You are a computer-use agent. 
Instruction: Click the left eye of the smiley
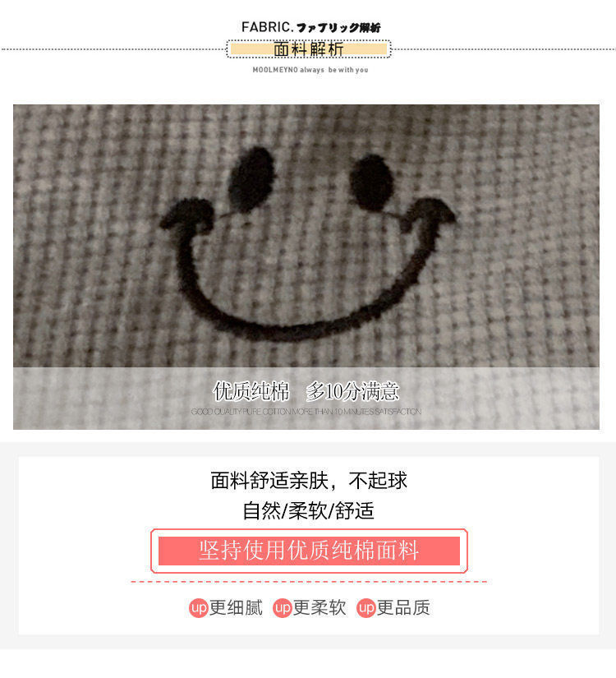click(252, 179)
